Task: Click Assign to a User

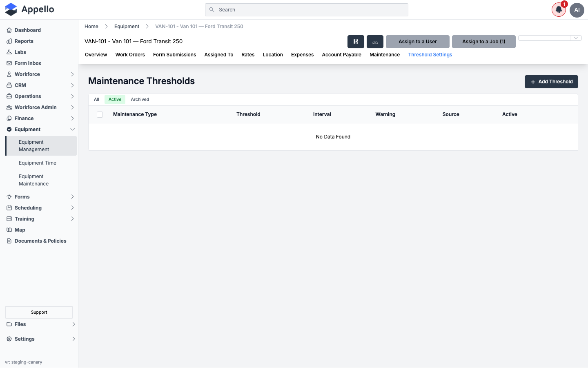Action: (418, 42)
